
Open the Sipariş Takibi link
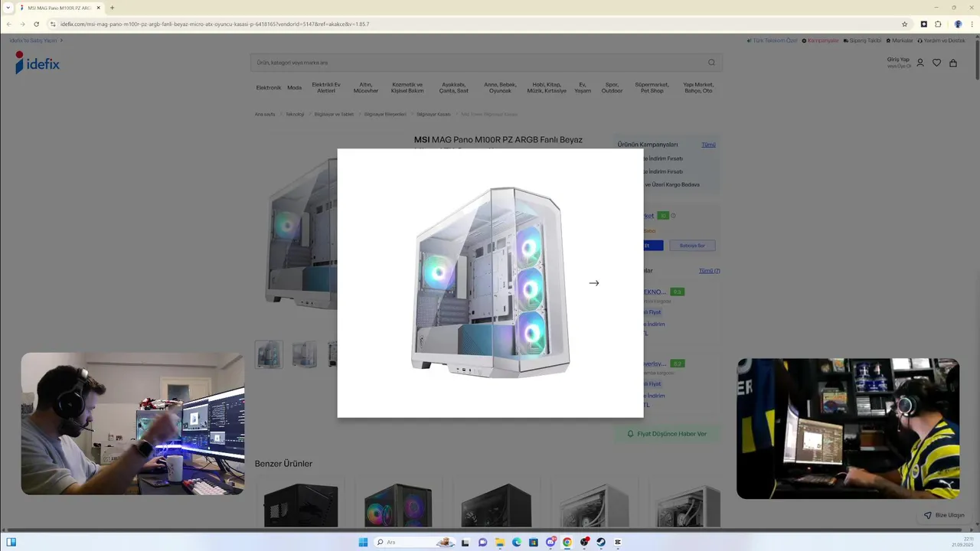click(x=863, y=41)
